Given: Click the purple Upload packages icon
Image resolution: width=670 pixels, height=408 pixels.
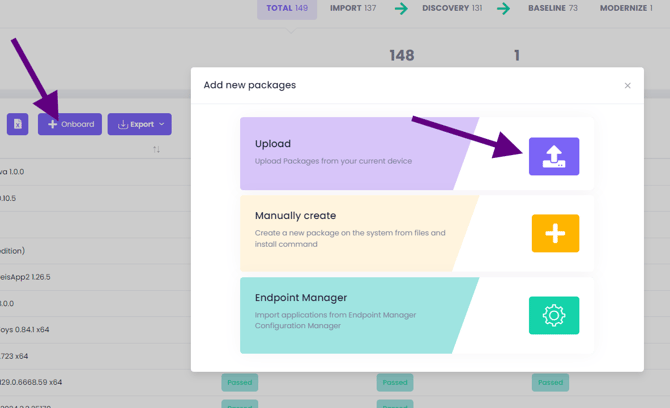Looking at the screenshot, I should [554, 156].
